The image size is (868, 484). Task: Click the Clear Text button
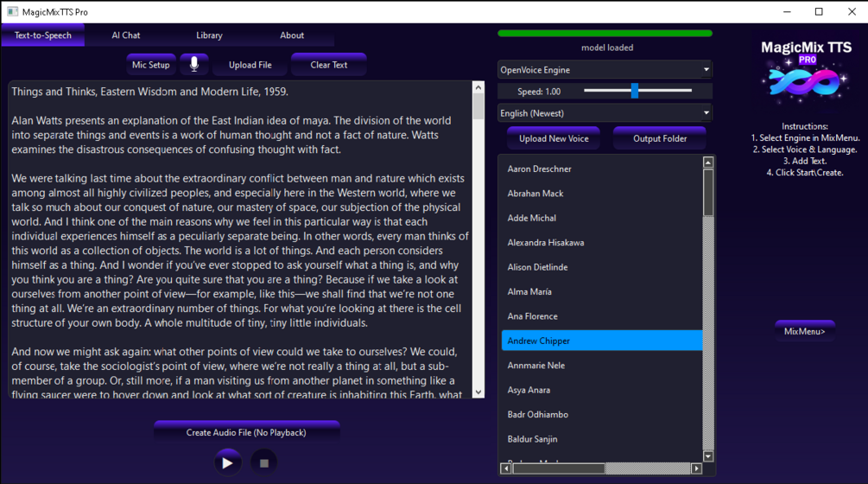click(329, 65)
